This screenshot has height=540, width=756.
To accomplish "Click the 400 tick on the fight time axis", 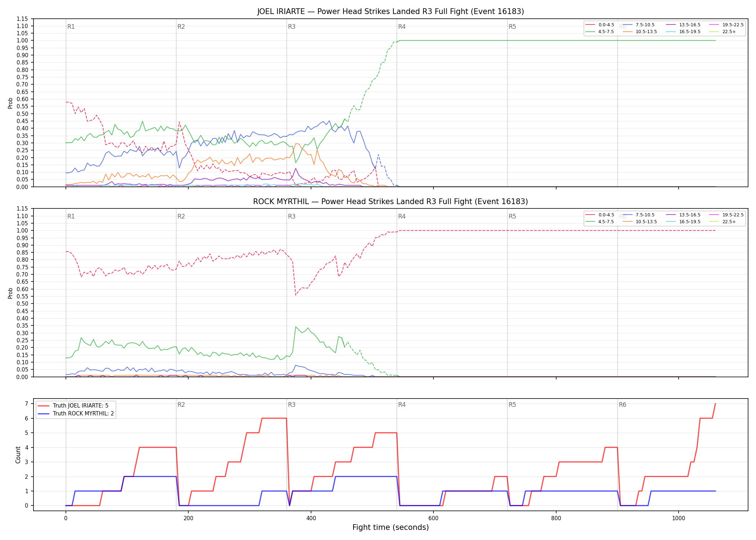I will pos(311,518).
